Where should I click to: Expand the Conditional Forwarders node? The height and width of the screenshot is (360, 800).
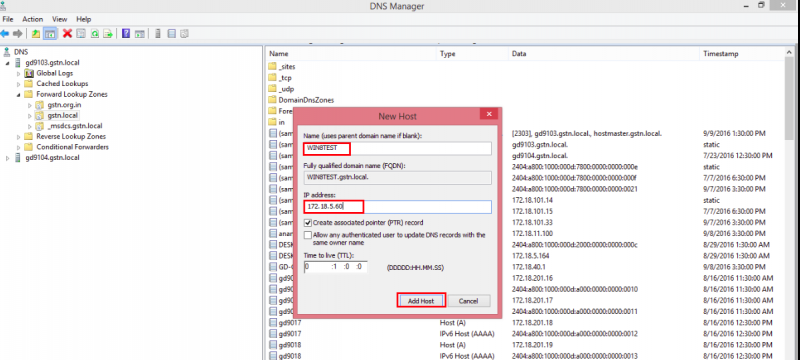pos(18,147)
